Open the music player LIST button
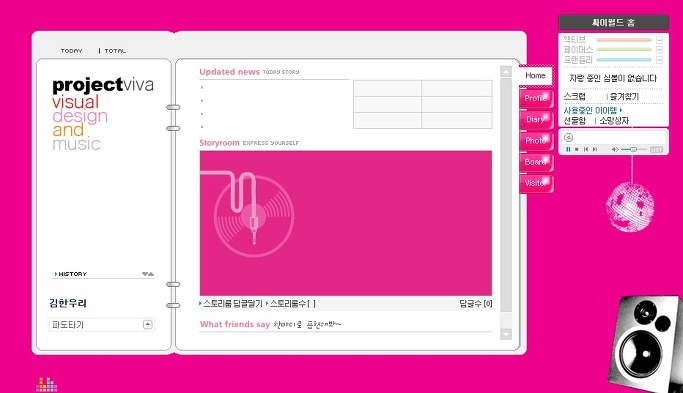Image resolution: width=683 pixels, height=393 pixels. [x=656, y=149]
